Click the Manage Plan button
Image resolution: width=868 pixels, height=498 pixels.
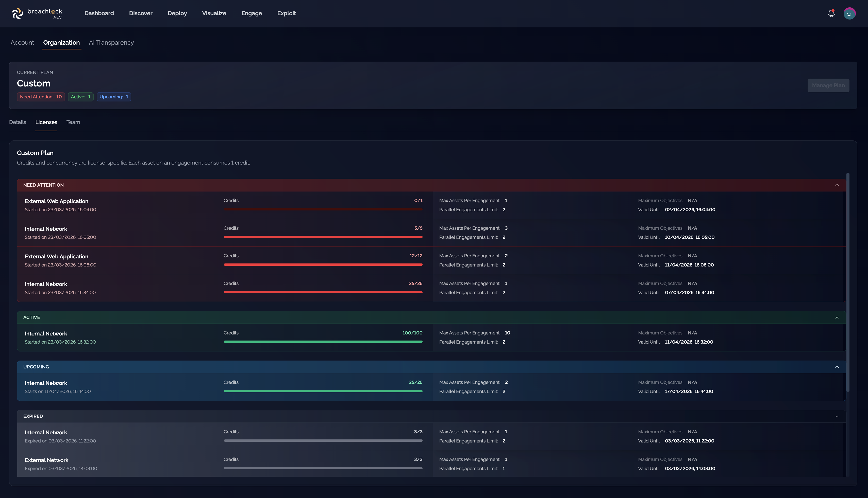tap(828, 85)
